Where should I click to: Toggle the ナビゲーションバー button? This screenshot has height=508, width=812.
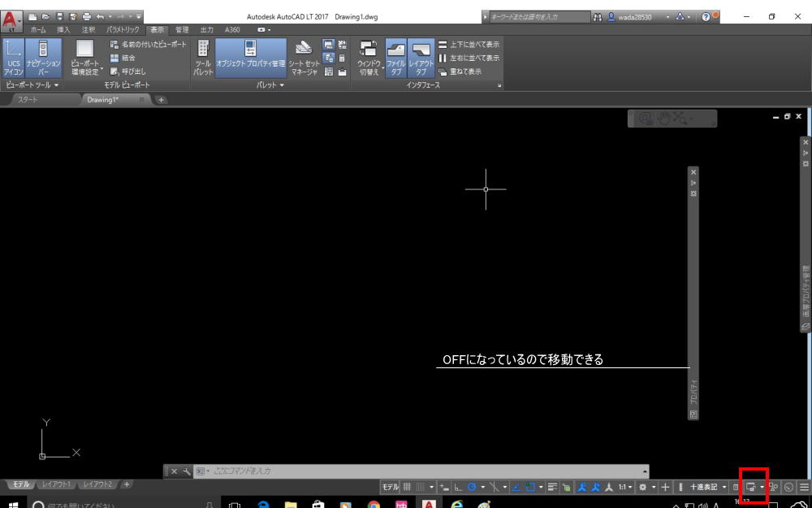coord(43,58)
